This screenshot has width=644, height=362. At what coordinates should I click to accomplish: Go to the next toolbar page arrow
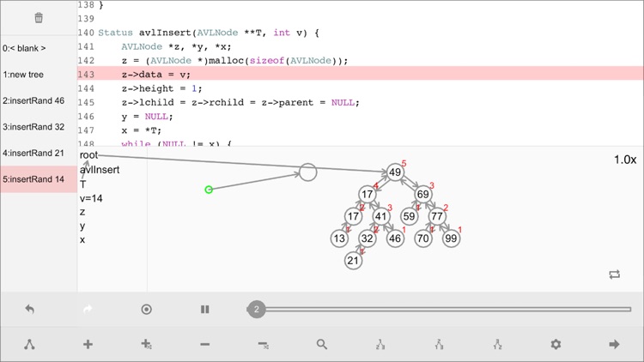[x=615, y=344]
